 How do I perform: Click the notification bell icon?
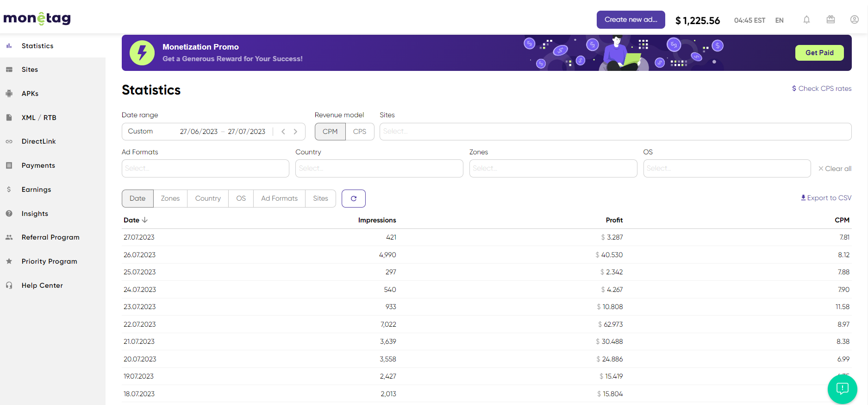[806, 20]
